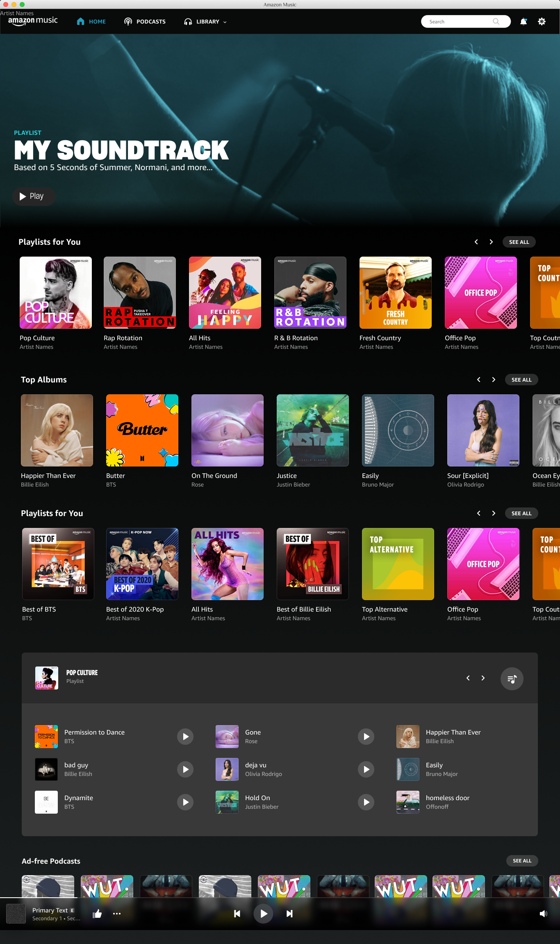This screenshot has height=944, width=560.
Task: Expand the Library dropdown
Action: [205, 22]
